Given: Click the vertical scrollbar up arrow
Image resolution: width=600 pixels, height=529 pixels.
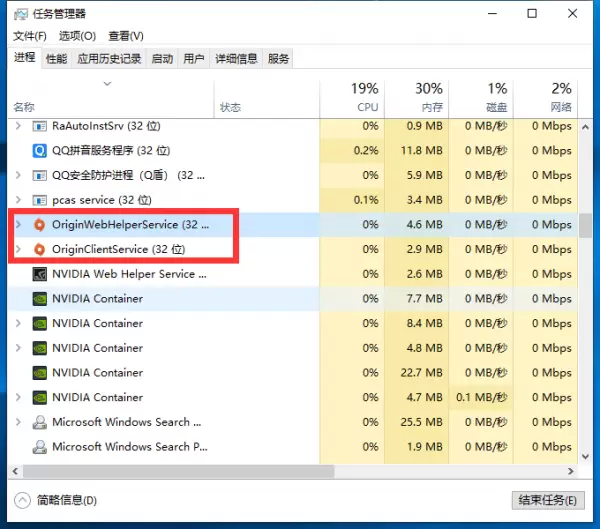Looking at the screenshot, I should click(585, 127).
